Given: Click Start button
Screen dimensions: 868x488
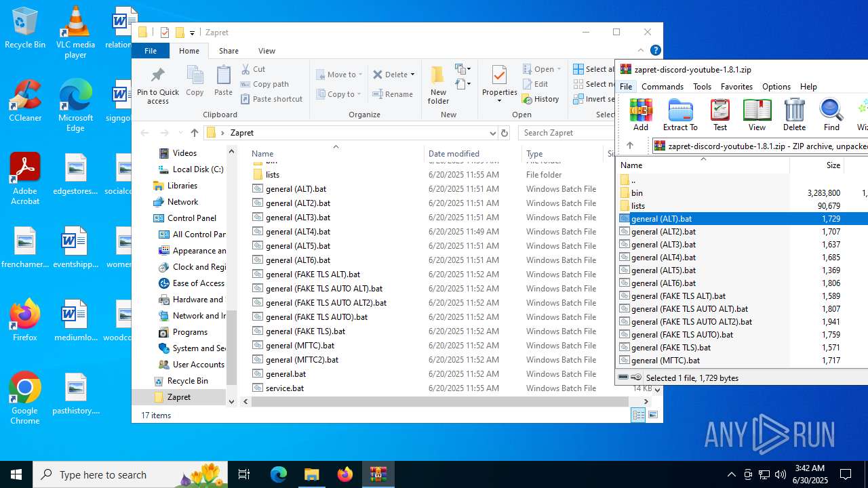Looking at the screenshot, I should coord(16,474).
